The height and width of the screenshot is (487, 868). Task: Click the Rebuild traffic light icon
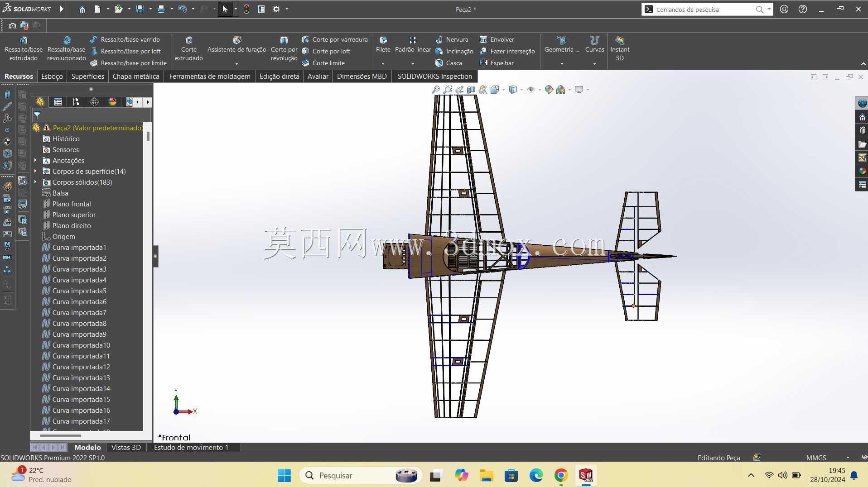tap(246, 9)
